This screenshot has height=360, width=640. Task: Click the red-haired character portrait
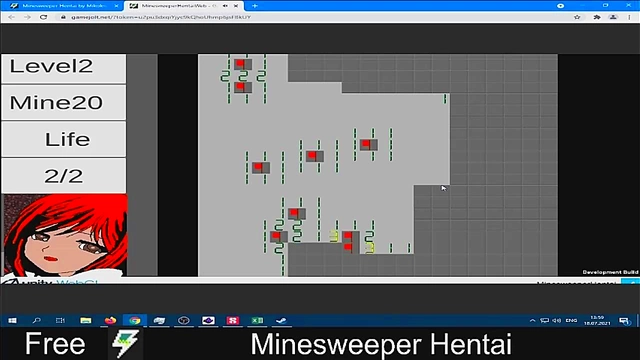(x=65, y=235)
